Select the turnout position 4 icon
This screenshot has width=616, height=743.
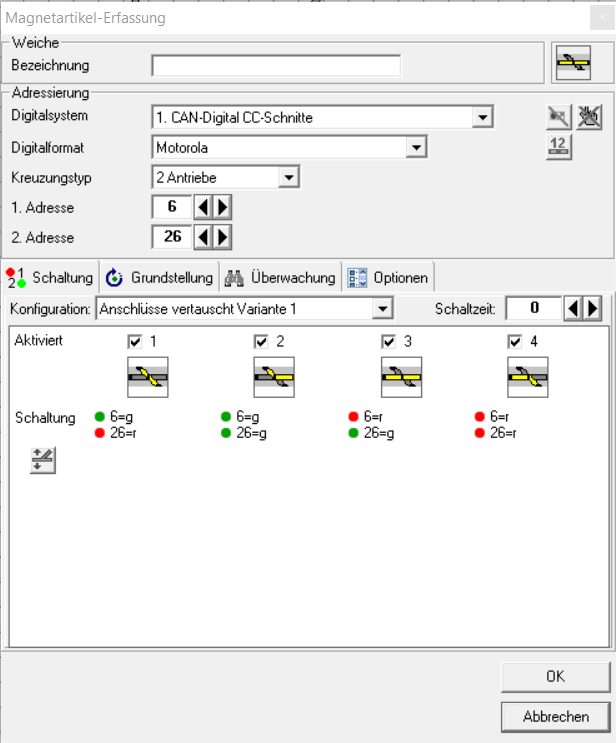click(x=527, y=380)
